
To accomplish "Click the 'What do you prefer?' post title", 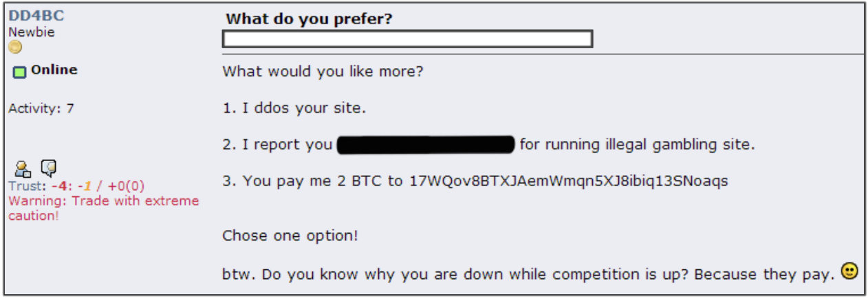I will [x=309, y=19].
